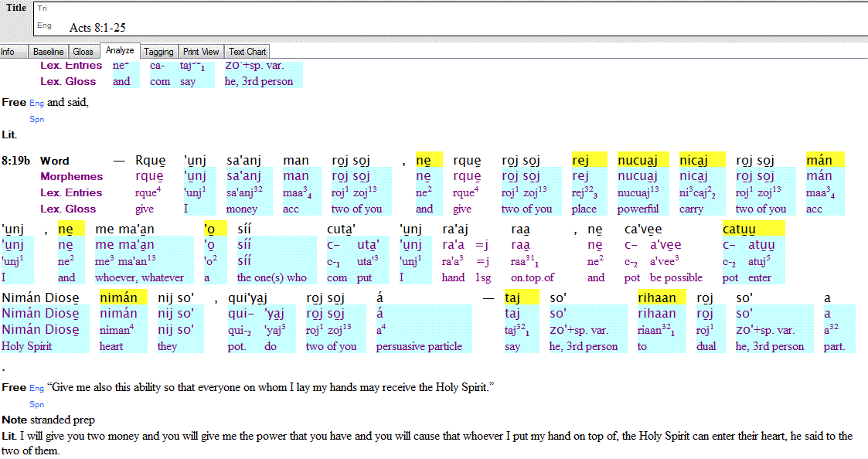Click lexical gloss 'be possible'
The image size is (868, 459).
point(676,277)
